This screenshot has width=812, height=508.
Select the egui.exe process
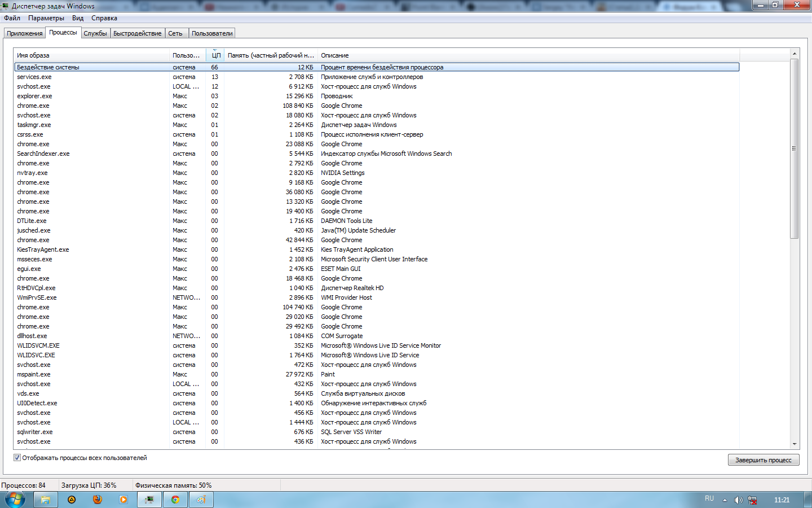click(x=377, y=269)
